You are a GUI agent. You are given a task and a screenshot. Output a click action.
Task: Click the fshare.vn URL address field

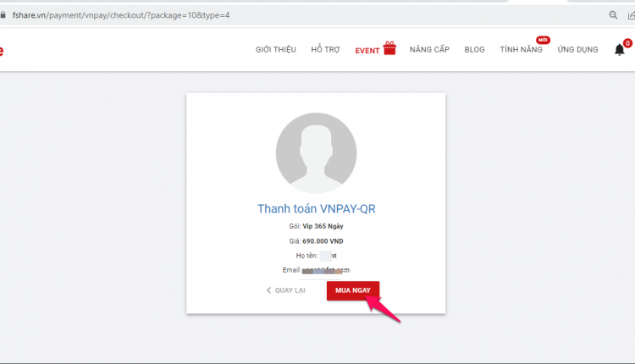pyautogui.click(x=121, y=15)
